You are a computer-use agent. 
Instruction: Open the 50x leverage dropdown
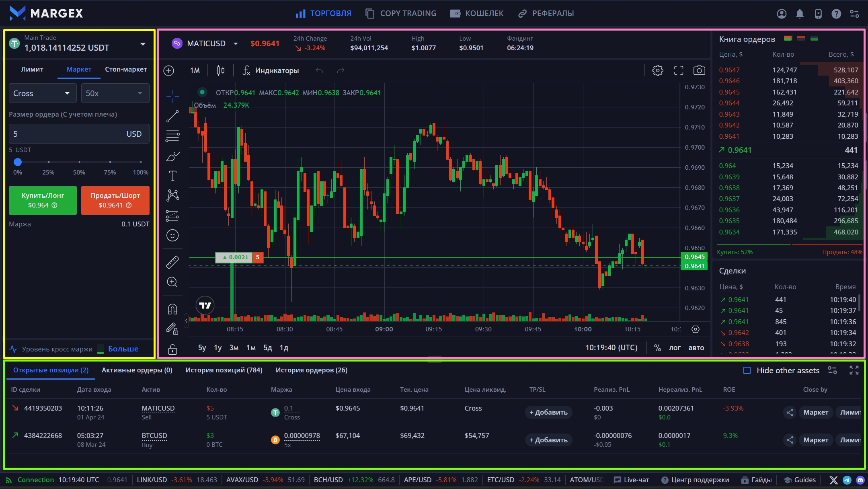tap(115, 93)
